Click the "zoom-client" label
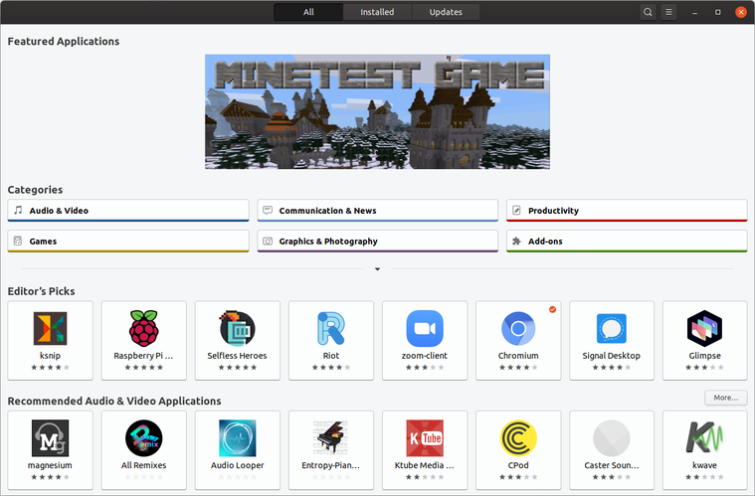755x496 pixels. click(x=424, y=356)
